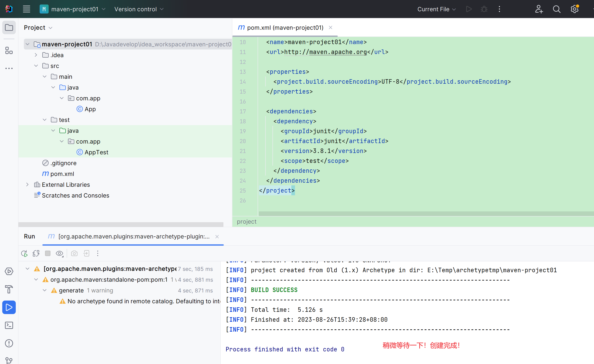Toggle the show-options eye icon in Run toolbar
The height and width of the screenshot is (364, 594).
(x=59, y=253)
